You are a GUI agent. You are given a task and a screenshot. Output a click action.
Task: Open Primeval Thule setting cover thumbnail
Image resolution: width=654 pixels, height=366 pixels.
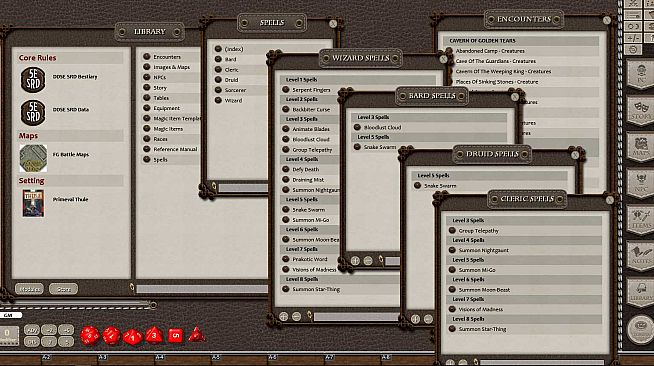33,203
